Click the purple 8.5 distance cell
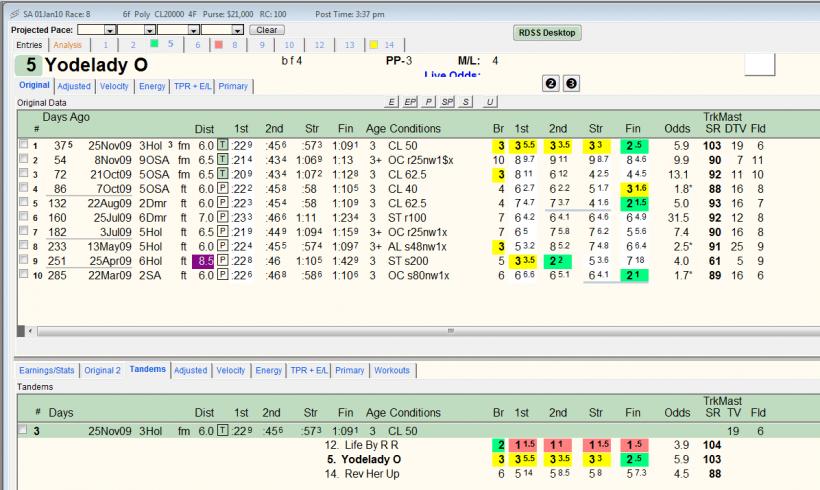The image size is (820, 490). tap(203, 261)
